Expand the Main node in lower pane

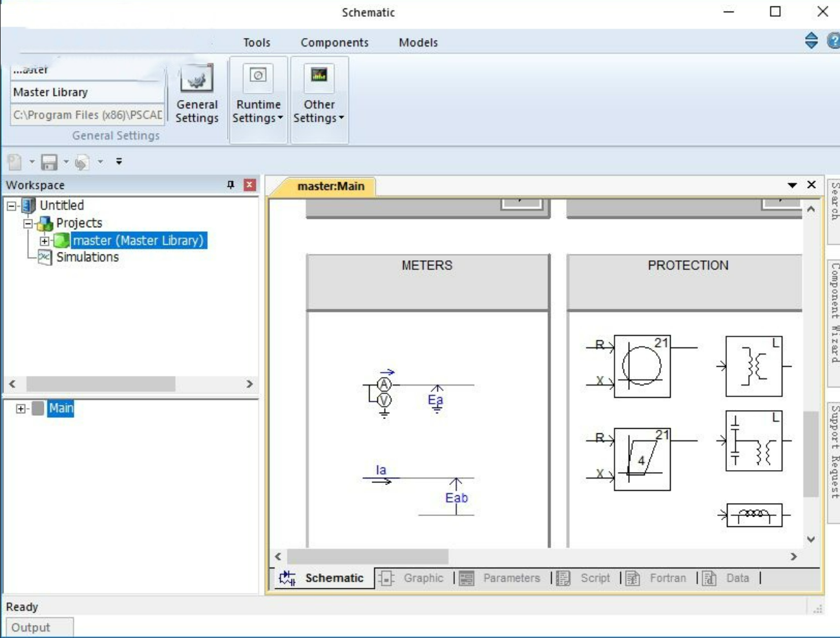[21, 409]
